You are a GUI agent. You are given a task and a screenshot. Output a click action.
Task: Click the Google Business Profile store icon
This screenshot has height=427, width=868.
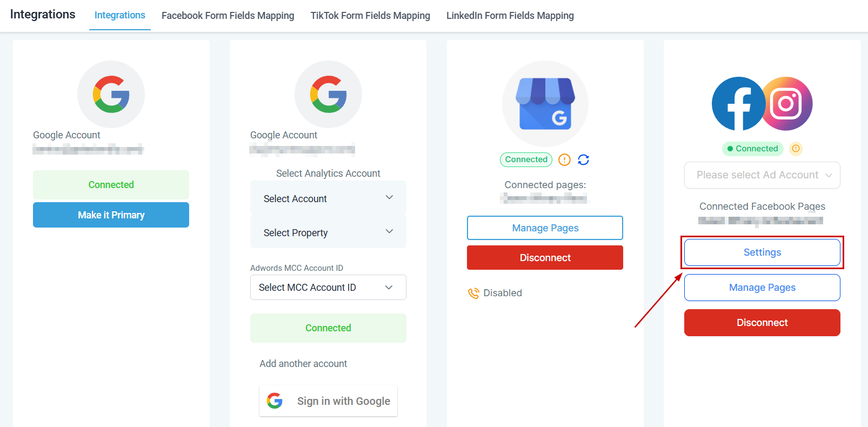click(x=545, y=104)
